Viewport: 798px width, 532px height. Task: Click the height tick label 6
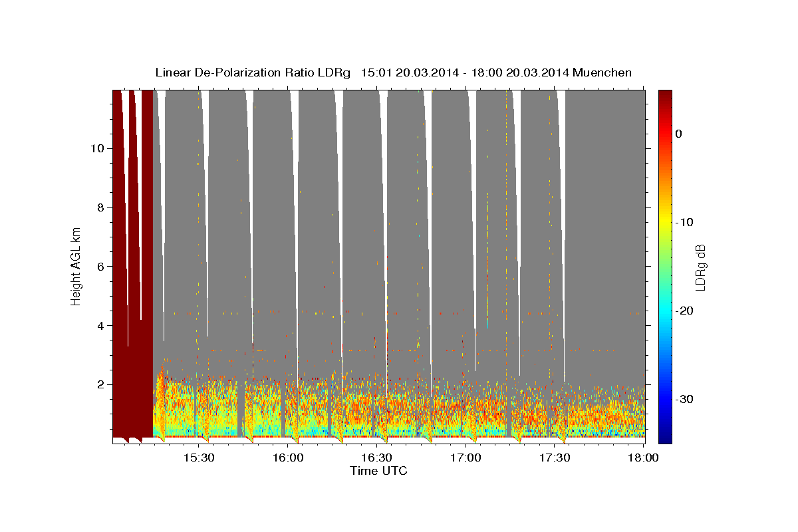point(100,267)
